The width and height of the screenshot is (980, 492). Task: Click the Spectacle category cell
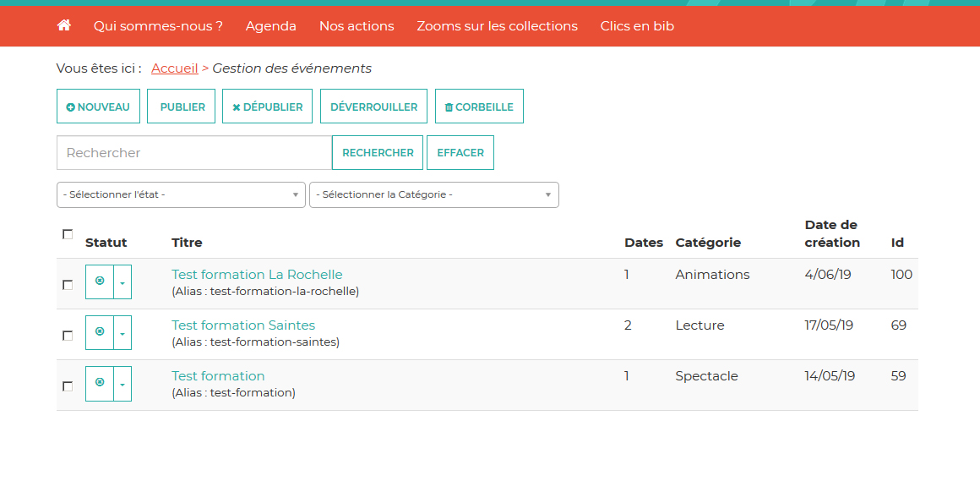tap(707, 375)
